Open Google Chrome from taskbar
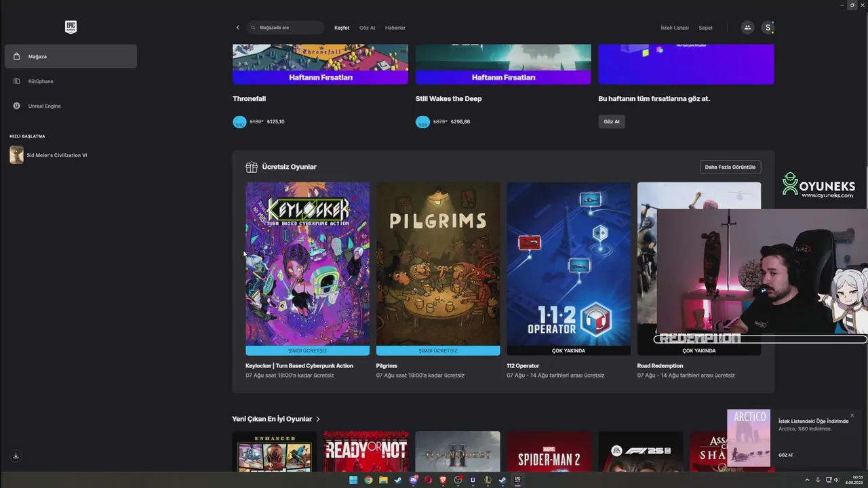The width and height of the screenshot is (868, 488). pyautogui.click(x=368, y=480)
